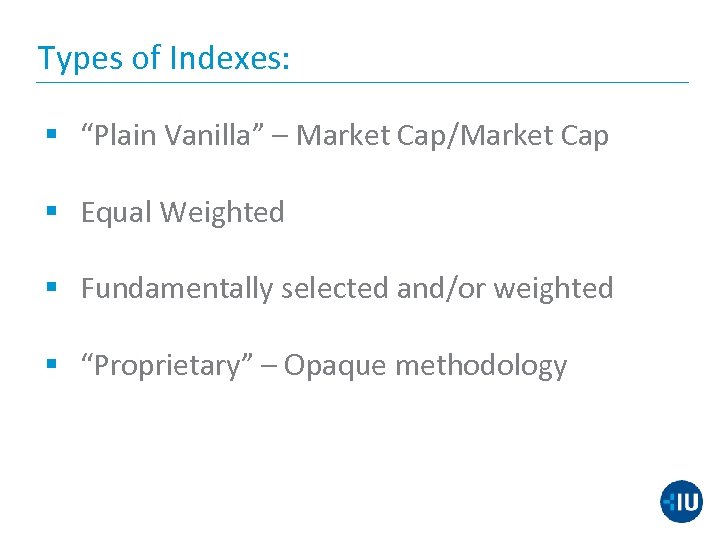
Task: Click the word "methodology"
Action: point(481,365)
